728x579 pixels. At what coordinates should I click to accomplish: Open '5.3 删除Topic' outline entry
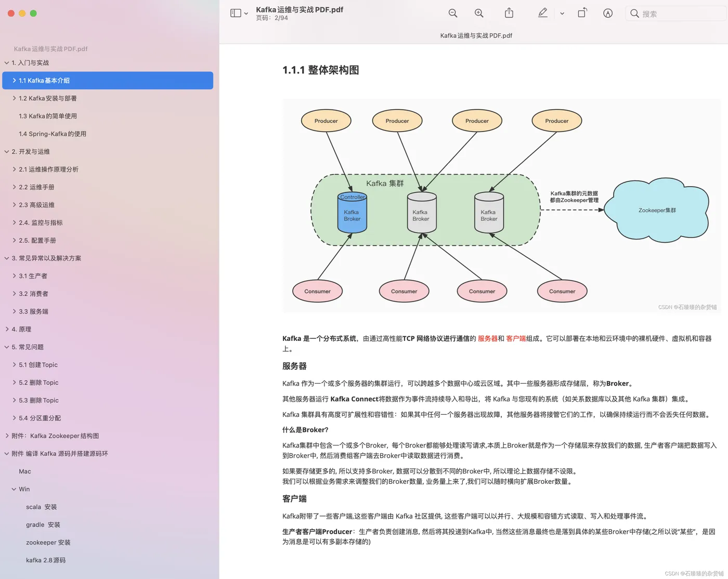(38, 400)
